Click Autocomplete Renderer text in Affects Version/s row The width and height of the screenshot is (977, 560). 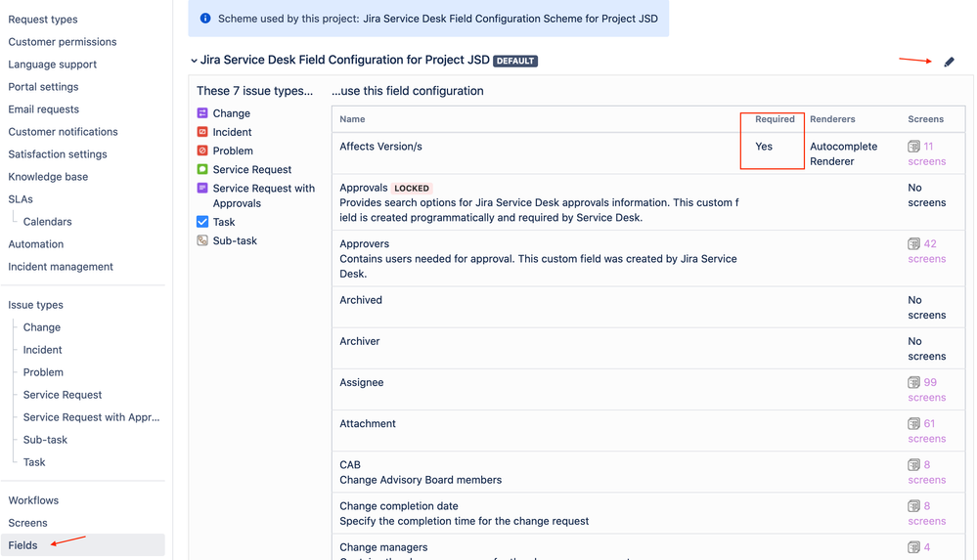pos(844,153)
